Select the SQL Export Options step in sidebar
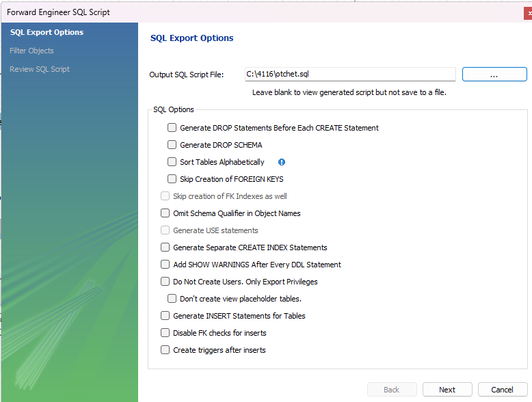 (46, 32)
